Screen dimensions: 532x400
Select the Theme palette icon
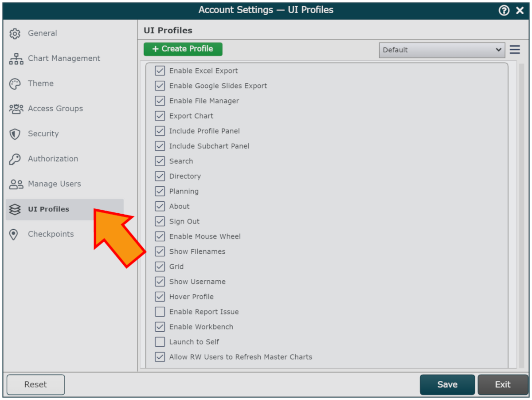15,84
